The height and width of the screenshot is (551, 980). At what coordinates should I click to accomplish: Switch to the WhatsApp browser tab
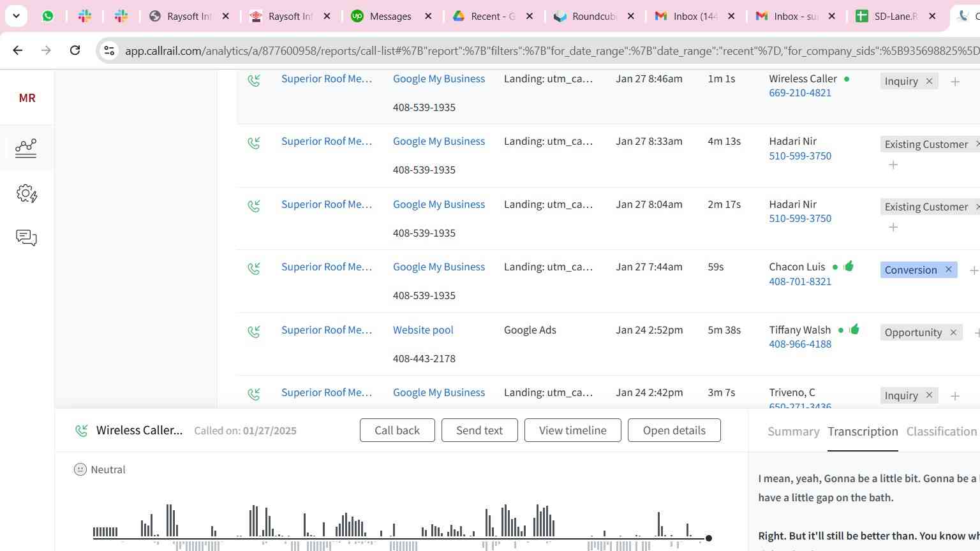coord(48,16)
